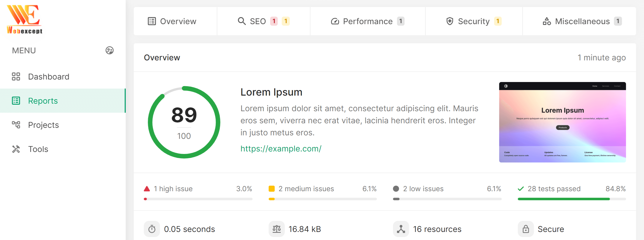Open the Tools section
Image resolution: width=644 pixels, height=240 pixels.
point(38,149)
